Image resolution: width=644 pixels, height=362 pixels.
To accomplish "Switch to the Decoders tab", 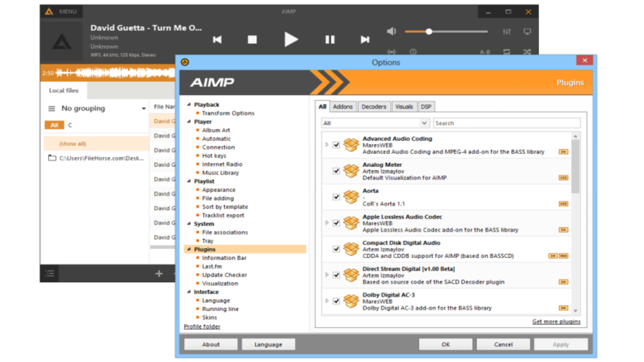I will click(374, 106).
